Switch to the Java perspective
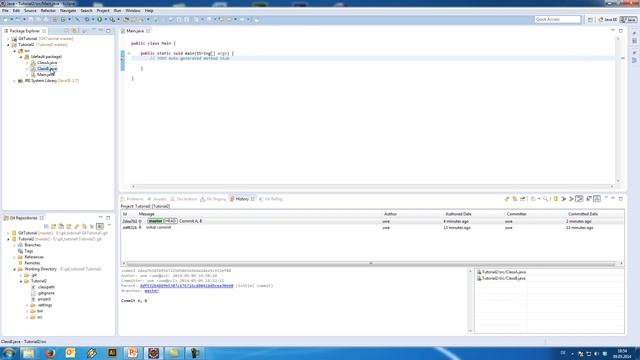Image resolution: width=640 pixels, height=360 pixels. pyautogui.click(x=629, y=19)
